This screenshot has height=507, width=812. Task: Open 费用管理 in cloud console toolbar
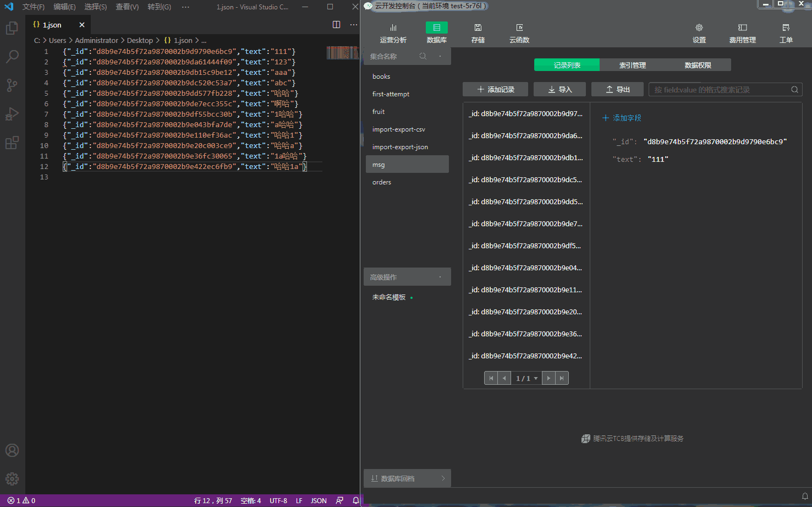[x=743, y=34]
